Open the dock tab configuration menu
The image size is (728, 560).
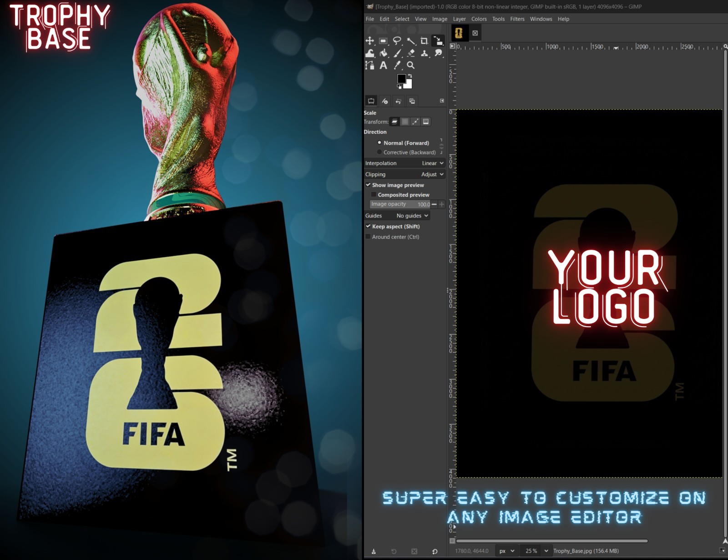click(442, 101)
